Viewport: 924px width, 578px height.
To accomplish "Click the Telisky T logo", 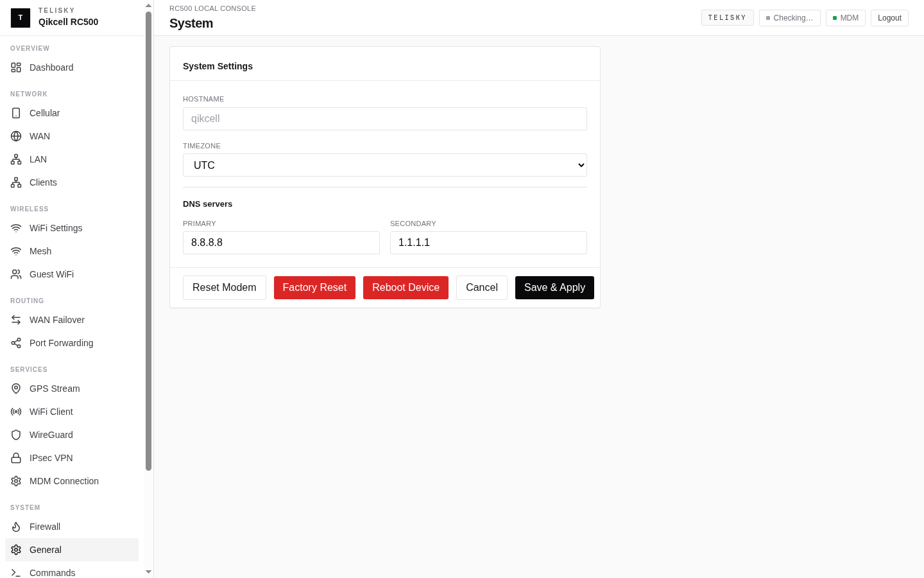I will coord(21,18).
